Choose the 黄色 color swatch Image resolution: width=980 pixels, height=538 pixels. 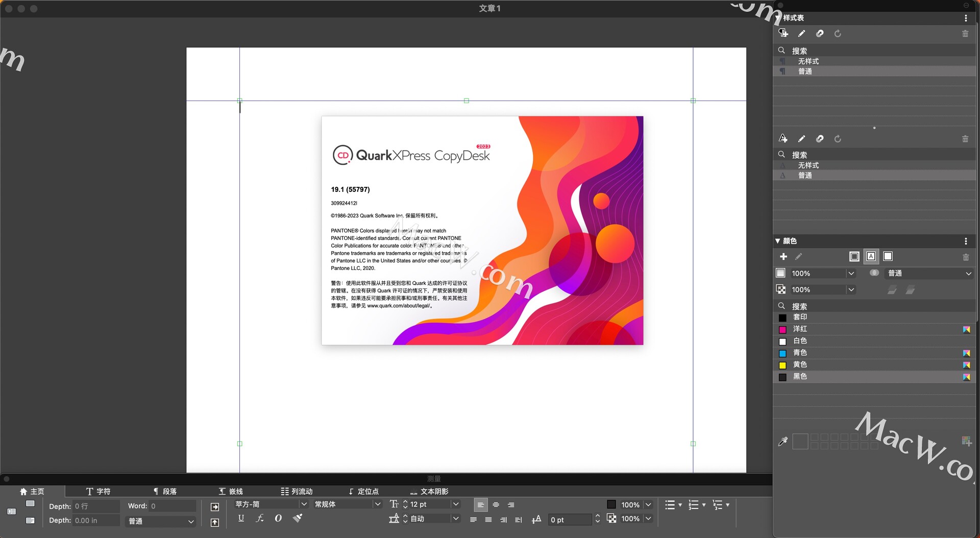[x=782, y=365]
